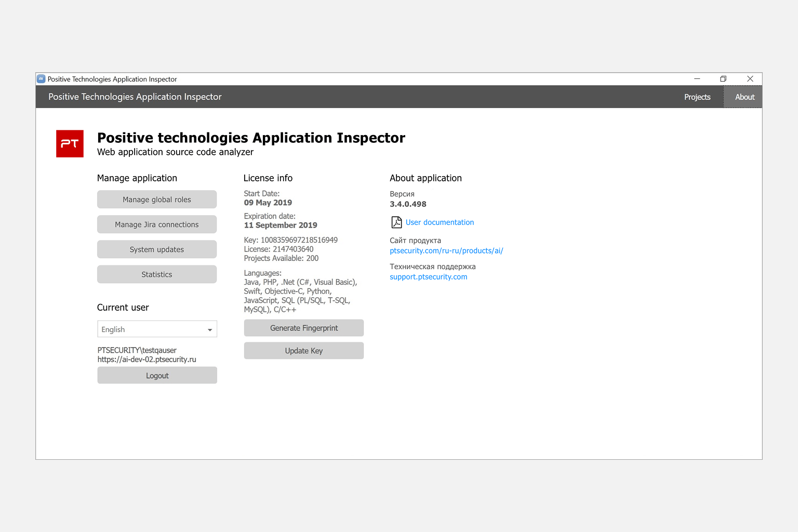Click the app icon in the title bar
The width and height of the screenshot is (798, 532).
[x=41, y=79]
